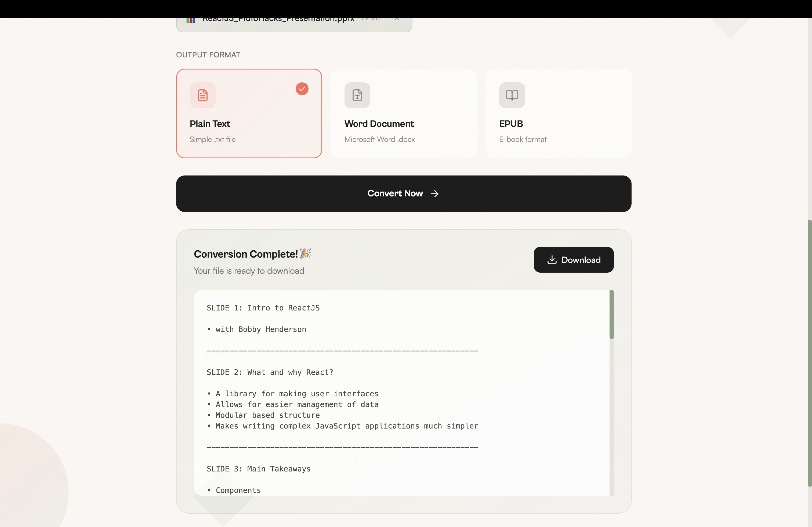
Task: Click the arrow icon inside Convert Now
Action: (435, 194)
